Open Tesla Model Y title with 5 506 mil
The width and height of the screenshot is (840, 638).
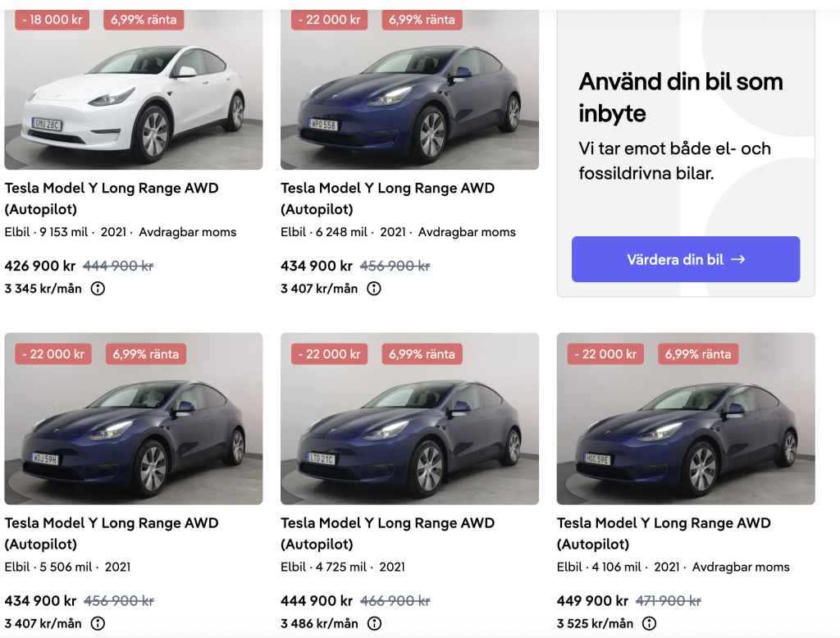click(112, 533)
